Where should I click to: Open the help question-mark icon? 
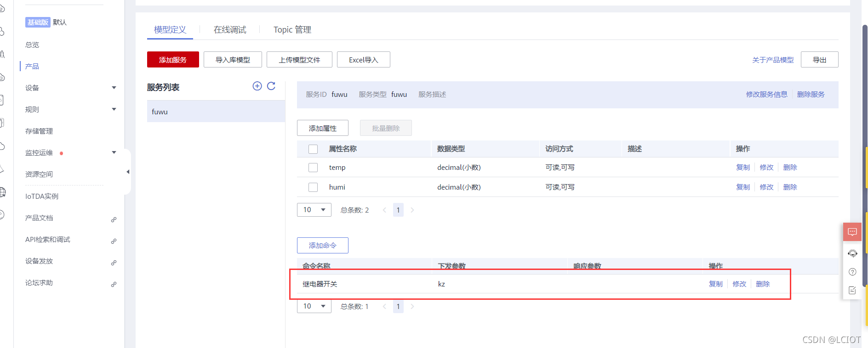852,272
